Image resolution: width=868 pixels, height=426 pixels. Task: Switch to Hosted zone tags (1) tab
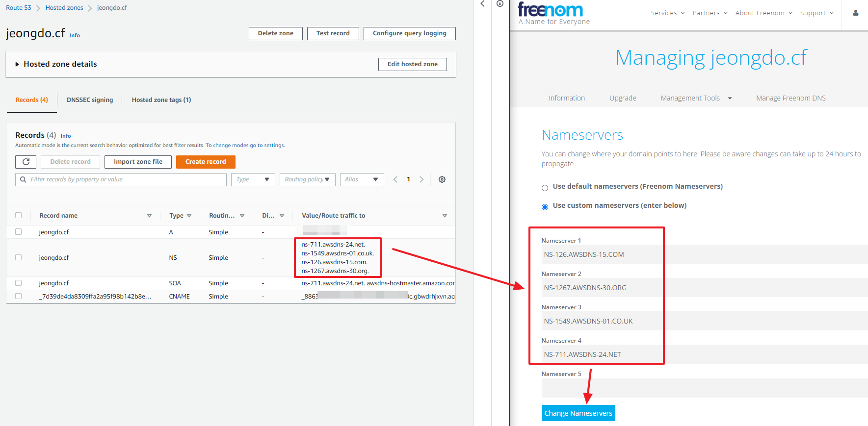161,100
